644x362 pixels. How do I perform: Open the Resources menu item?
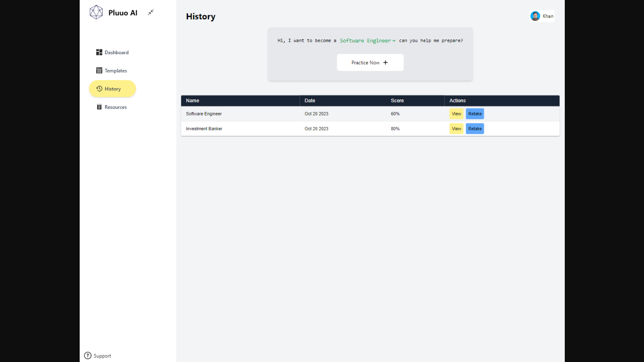116,107
